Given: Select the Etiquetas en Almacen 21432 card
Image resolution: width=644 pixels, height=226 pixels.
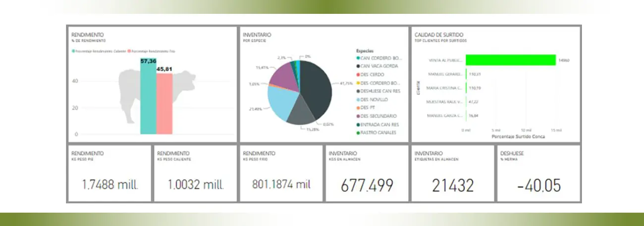Looking at the screenshot, I should tap(452, 173).
